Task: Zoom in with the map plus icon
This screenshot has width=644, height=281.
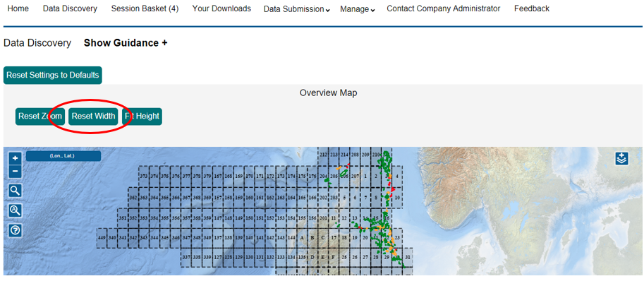Action: coord(15,158)
